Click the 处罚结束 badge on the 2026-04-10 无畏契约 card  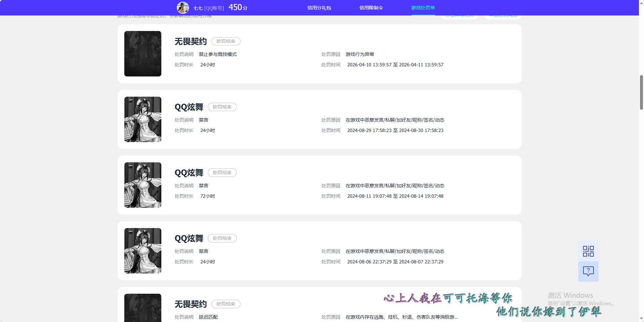point(226,41)
